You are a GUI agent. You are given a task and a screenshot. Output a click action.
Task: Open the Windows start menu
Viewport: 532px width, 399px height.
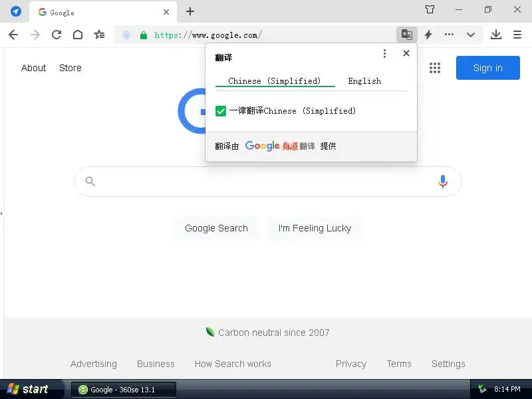(31, 389)
